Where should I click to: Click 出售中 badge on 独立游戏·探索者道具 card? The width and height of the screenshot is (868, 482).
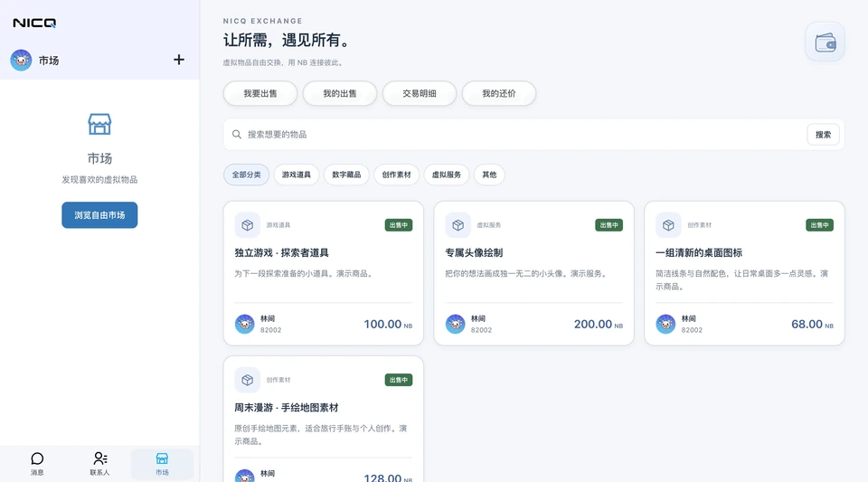coord(399,225)
